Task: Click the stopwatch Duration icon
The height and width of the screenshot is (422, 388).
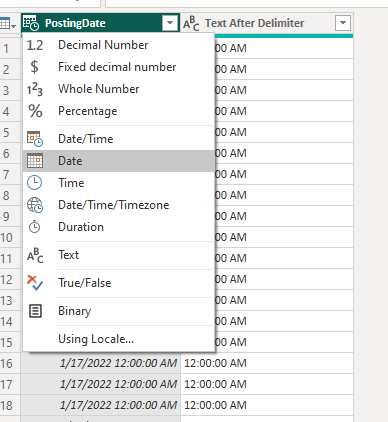Action: click(x=34, y=227)
